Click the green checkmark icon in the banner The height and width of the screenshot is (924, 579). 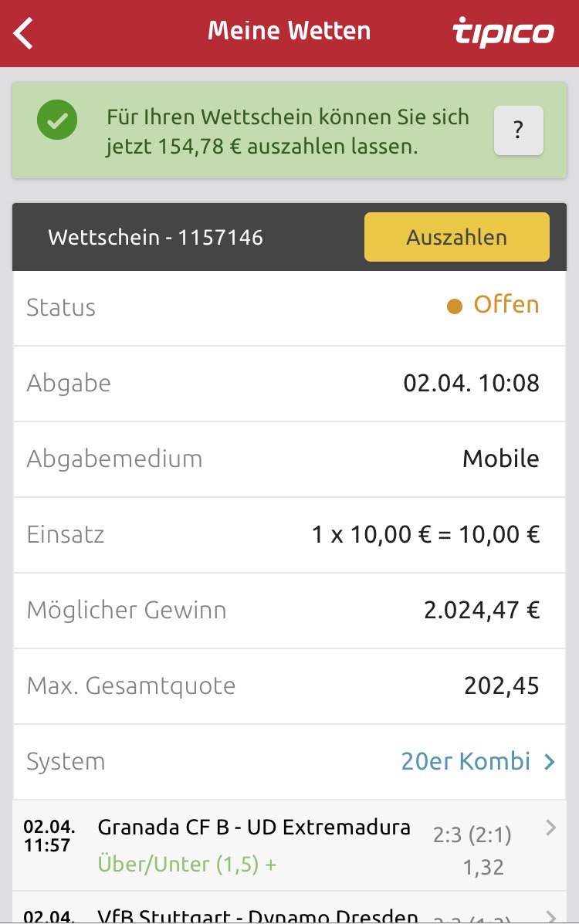coord(57,120)
